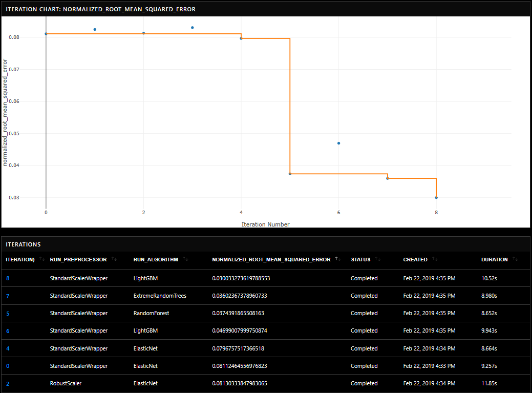The width and height of the screenshot is (532, 393).
Task: Click the chart data point at iteration 1
Action: 95,30
